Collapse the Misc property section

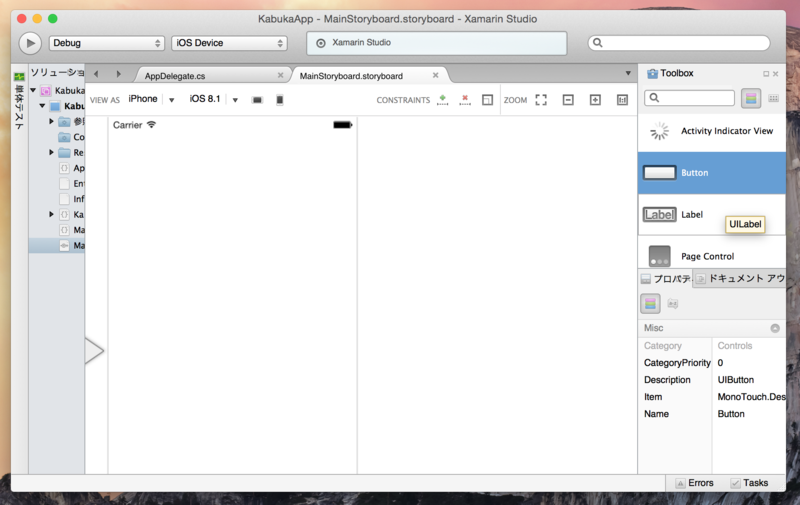click(775, 328)
